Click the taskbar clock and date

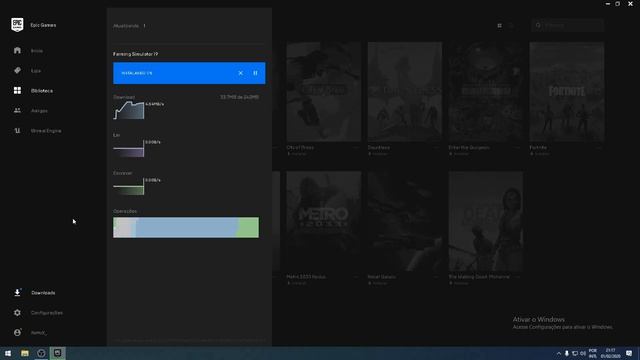(611, 353)
